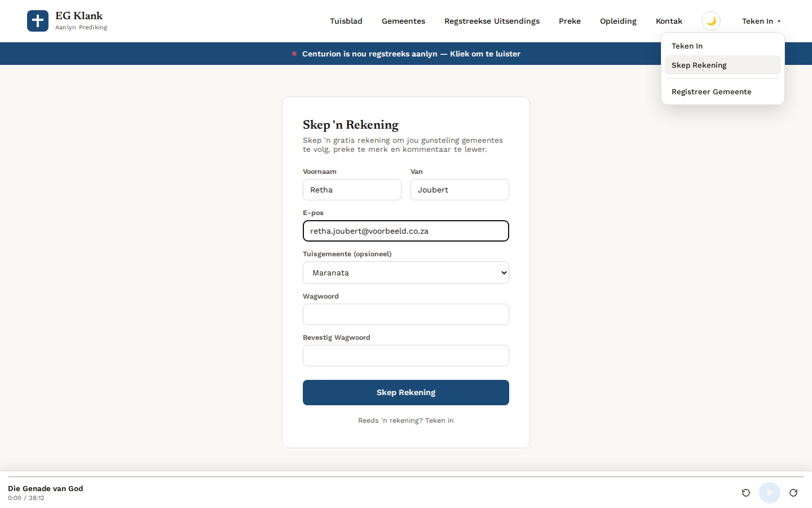Screen dimensions: 812x508
Task: Submit the form with Skep Rekening button
Action: pyautogui.click(x=406, y=392)
